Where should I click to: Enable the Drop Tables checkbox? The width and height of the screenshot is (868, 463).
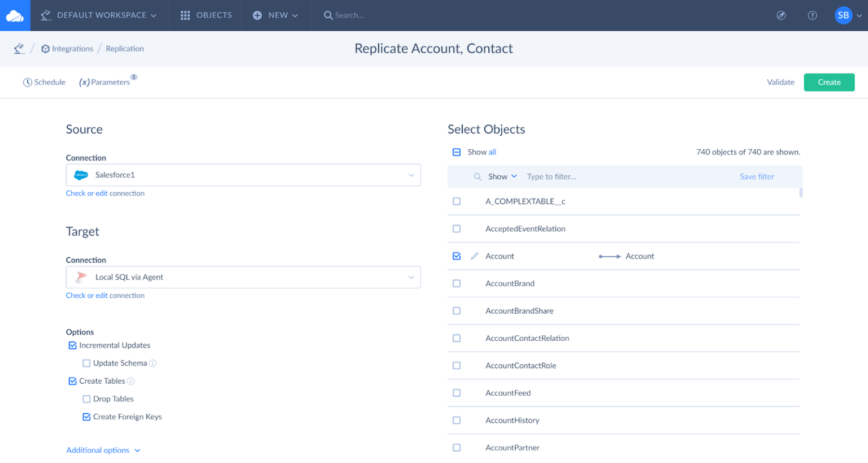(x=86, y=399)
